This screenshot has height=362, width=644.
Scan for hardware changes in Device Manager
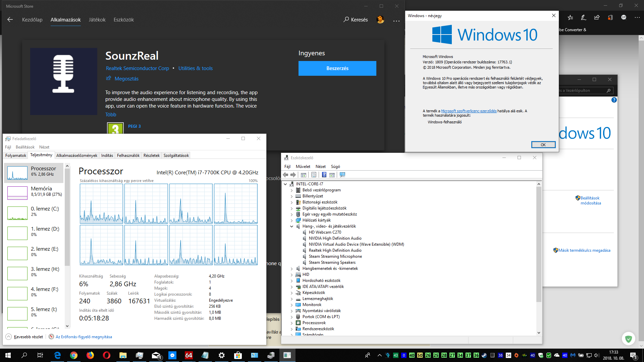(x=342, y=175)
